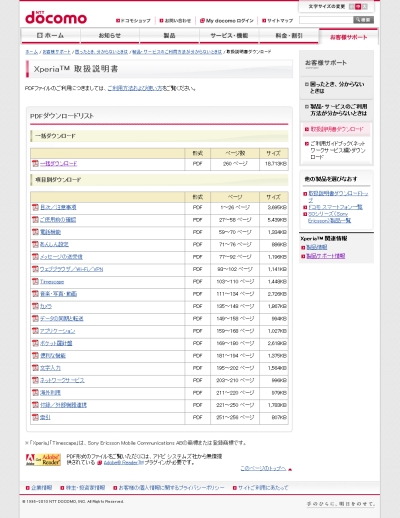
Task: Click PDF icon beside アプリケーション
Action: tap(35, 331)
